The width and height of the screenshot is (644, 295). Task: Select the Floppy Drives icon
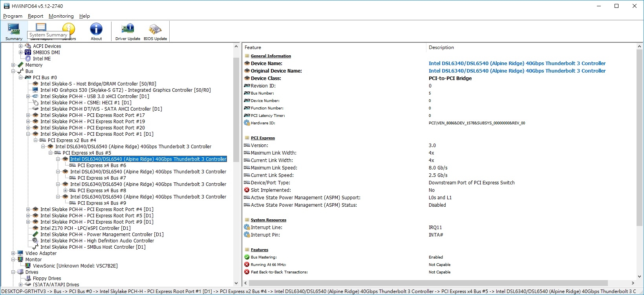coord(28,279)
